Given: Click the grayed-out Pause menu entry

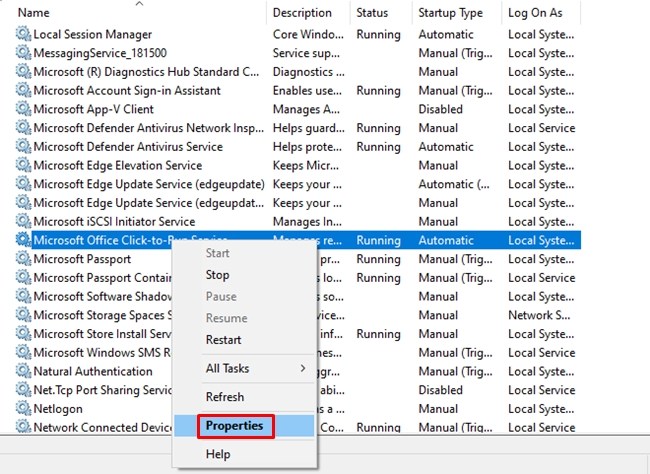Looking at the screenshot, I should [x=244, y=297].
